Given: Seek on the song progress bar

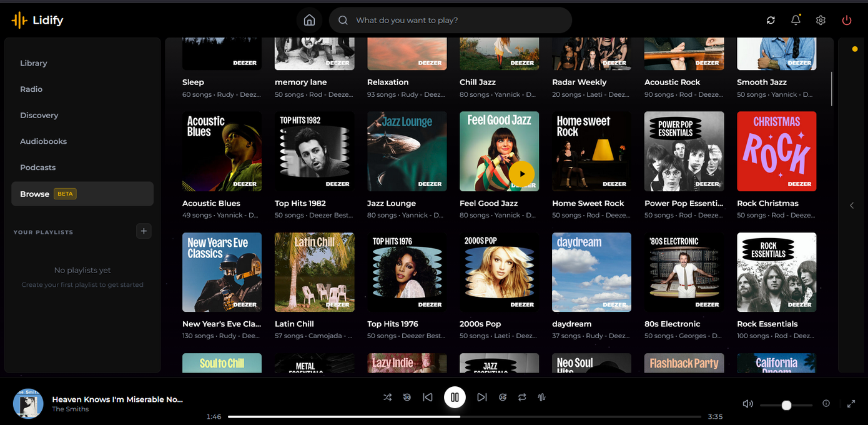Looking at the screenshot, I should tap(464, 417).
